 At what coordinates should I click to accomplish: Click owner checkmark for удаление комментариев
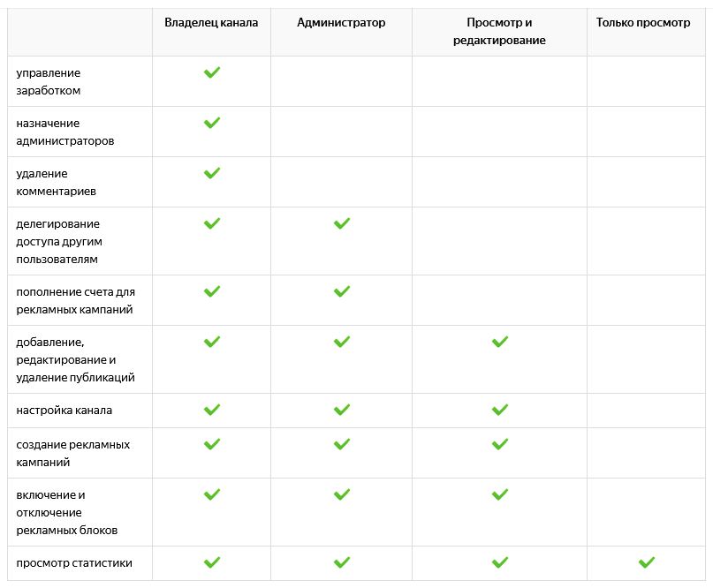tap(212, 173)
